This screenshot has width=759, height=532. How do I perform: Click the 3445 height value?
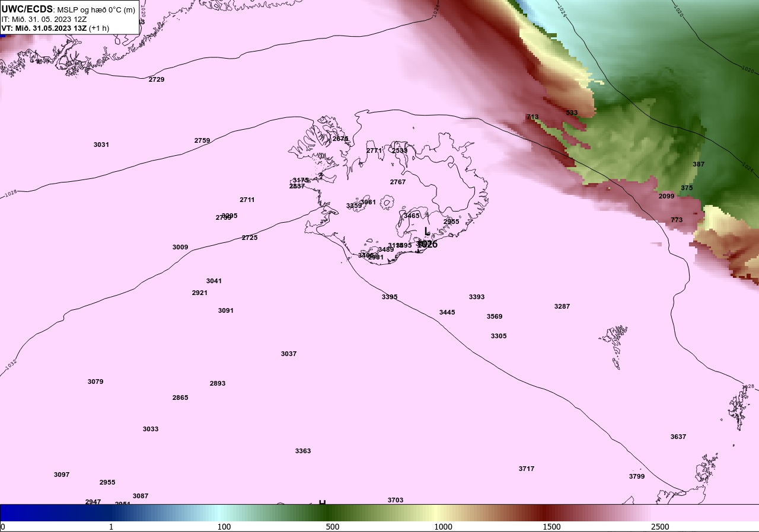[447, 312]
